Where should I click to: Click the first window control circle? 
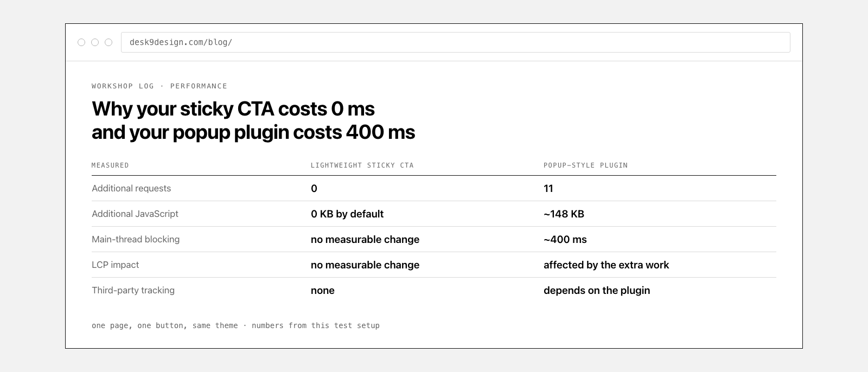click(81, 42)
